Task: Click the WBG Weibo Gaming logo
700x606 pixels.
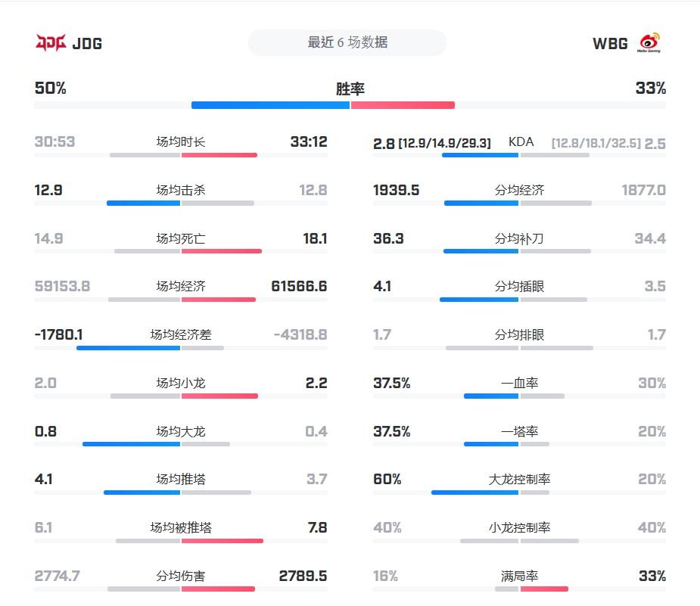Action: [x=649, y=43]
